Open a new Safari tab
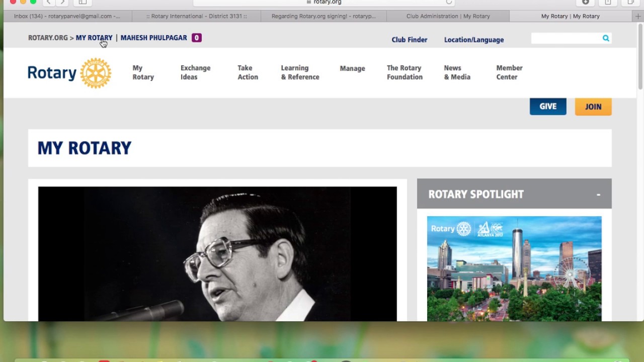 tap(638, 16)
